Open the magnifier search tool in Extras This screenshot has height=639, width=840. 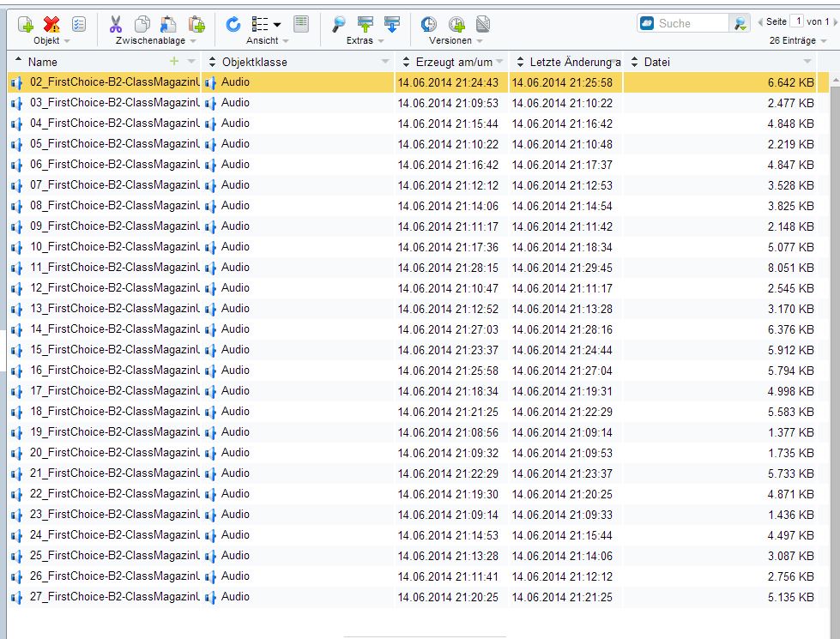339,24
